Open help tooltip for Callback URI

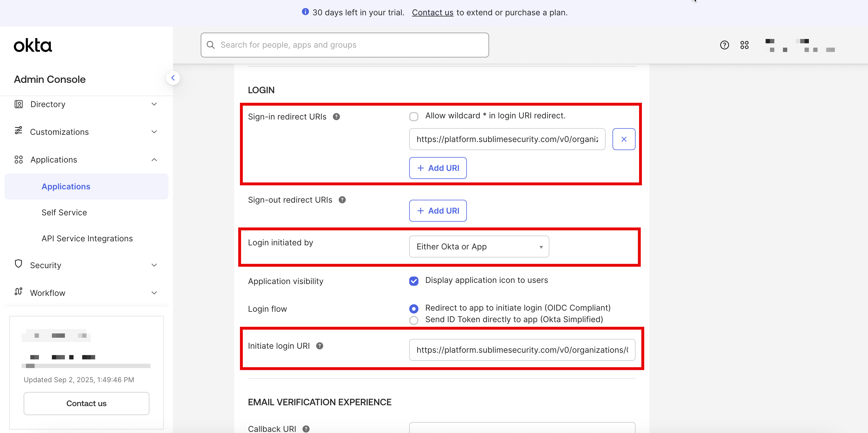(x=306, y=429)
